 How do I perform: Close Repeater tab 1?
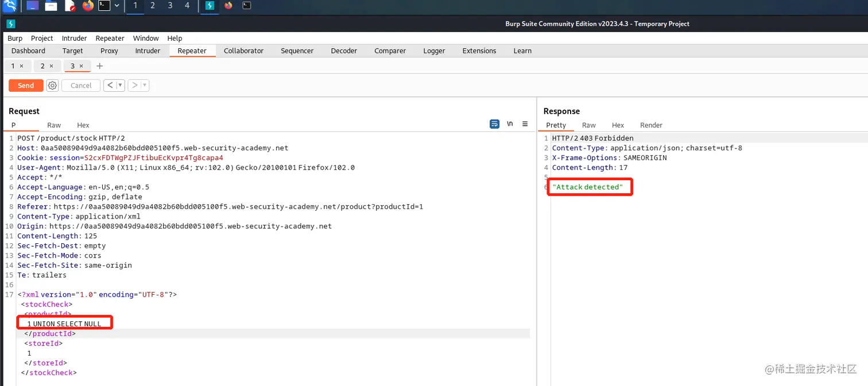22,66
